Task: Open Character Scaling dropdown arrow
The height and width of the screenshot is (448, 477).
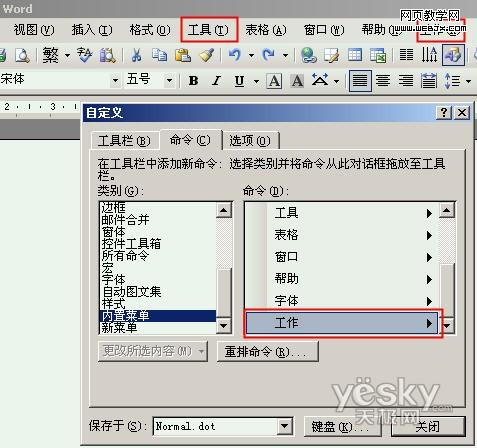Action: (336, 81)
